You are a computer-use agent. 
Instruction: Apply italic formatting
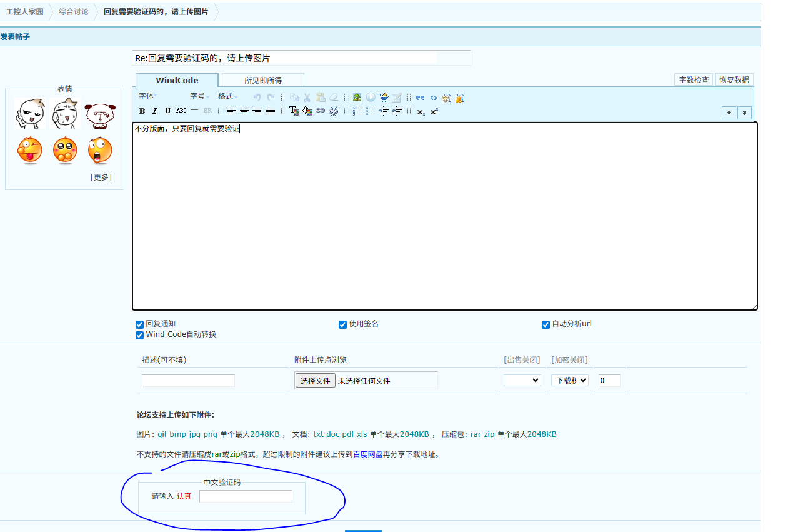tap(154, 111)
